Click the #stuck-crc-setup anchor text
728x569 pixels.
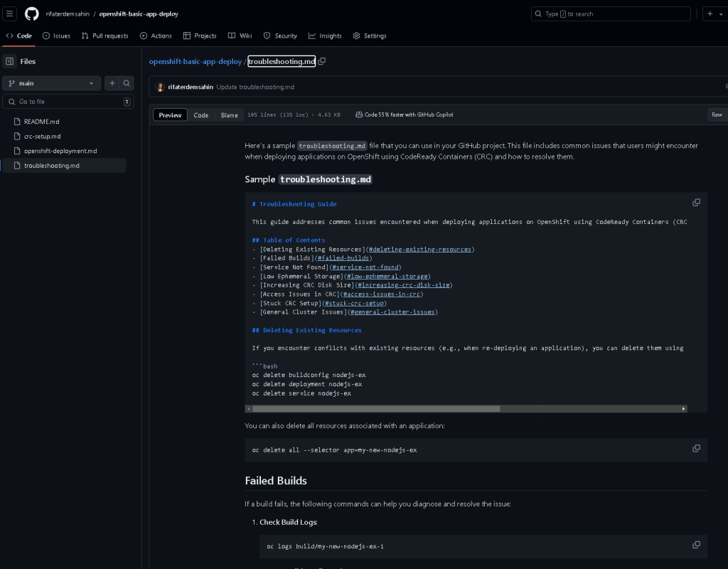coord(354,303)
